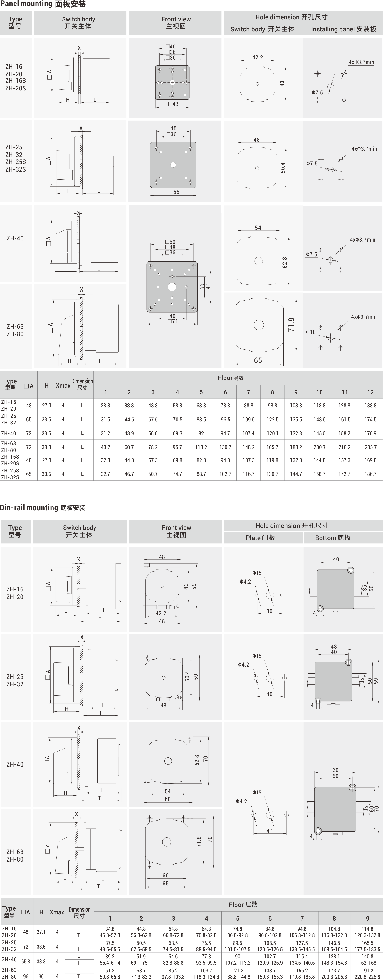Select the cell value '33.3'

(x=41, y=961)
